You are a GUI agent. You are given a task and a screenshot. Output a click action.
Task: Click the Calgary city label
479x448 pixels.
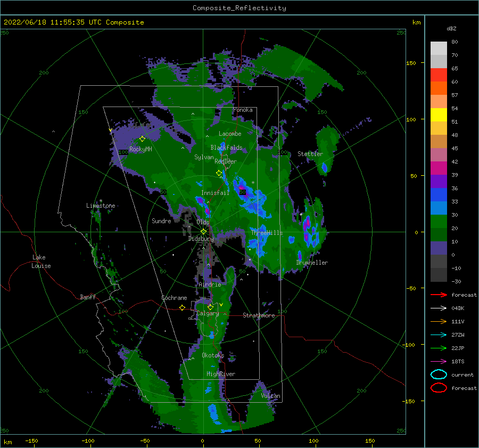click(208, 313)
